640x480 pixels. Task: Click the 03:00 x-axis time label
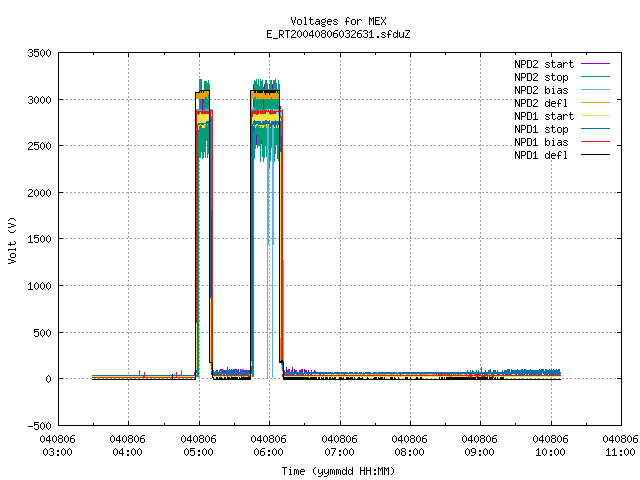[x=58, y=452]
